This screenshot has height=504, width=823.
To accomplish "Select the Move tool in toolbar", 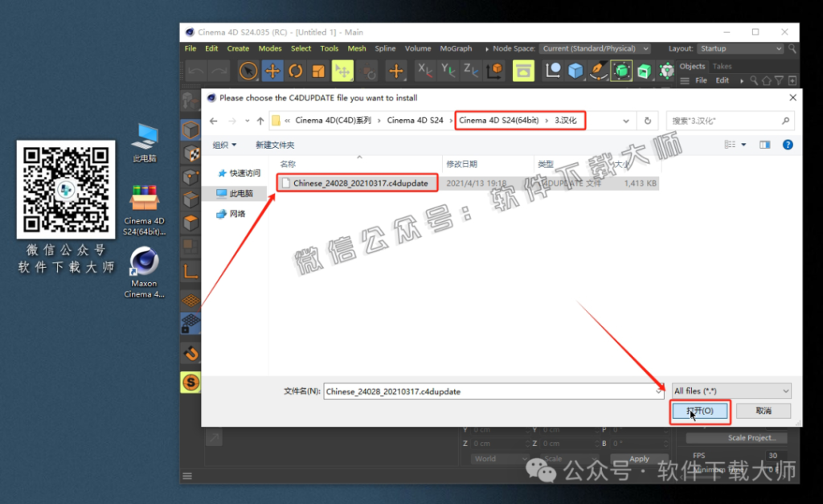I will coord(272,71).
